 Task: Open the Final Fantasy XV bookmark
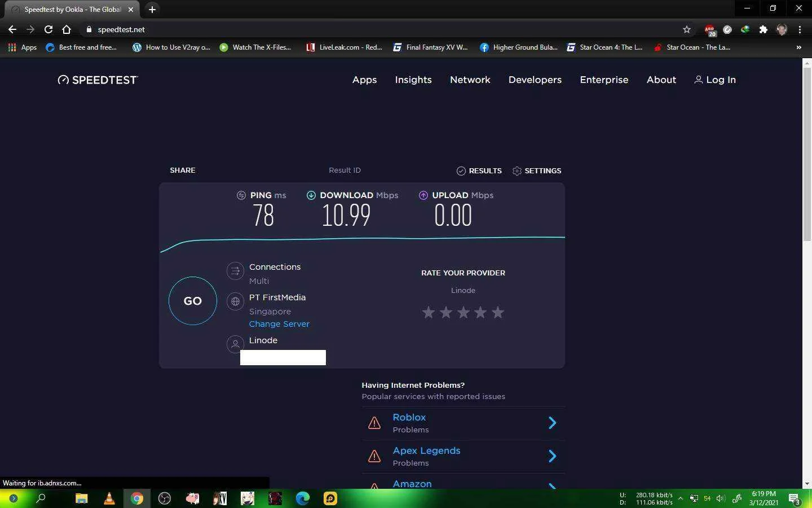pyautogui.click(x=431, y=47)
